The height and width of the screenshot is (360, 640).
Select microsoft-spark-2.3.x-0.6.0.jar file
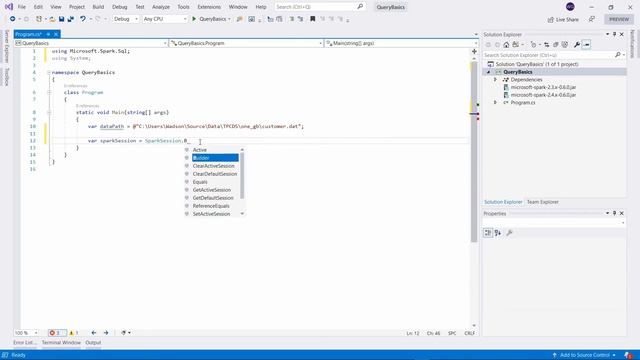(543, 87)
